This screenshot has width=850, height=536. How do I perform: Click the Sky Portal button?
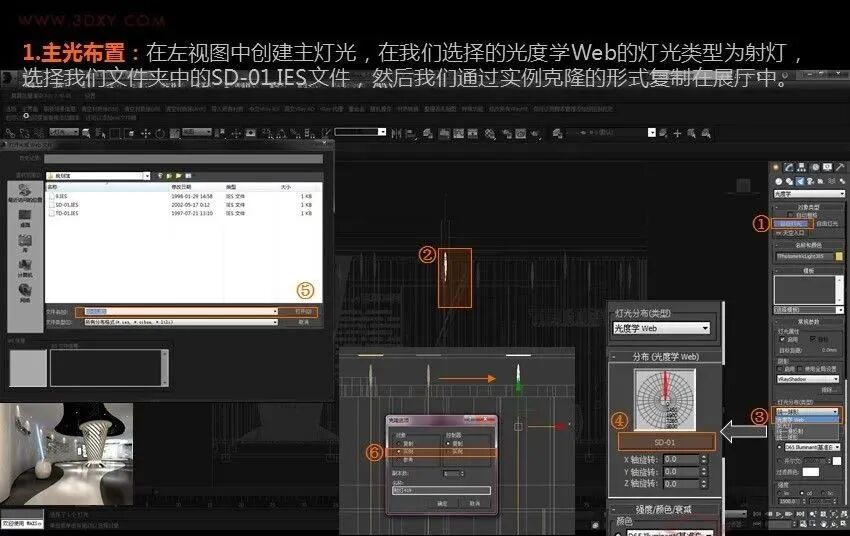tap(791, 233)
